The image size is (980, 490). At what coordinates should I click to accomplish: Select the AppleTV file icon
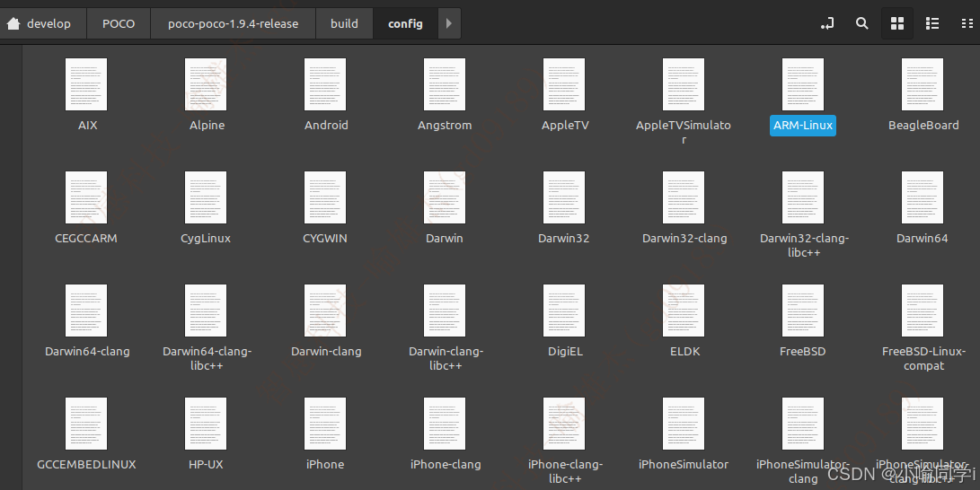[x=564, y=84]
